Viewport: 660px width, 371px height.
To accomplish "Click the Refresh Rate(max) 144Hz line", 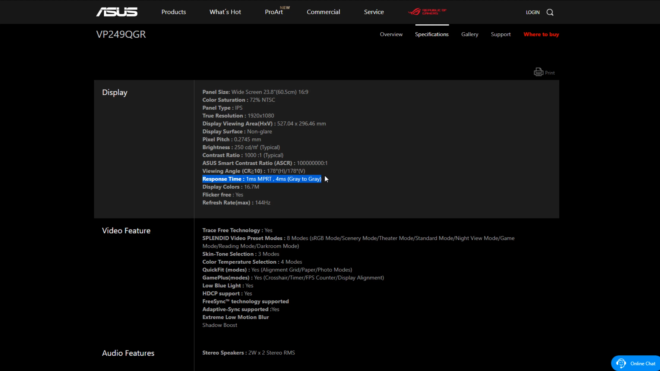I will (236, 203).
